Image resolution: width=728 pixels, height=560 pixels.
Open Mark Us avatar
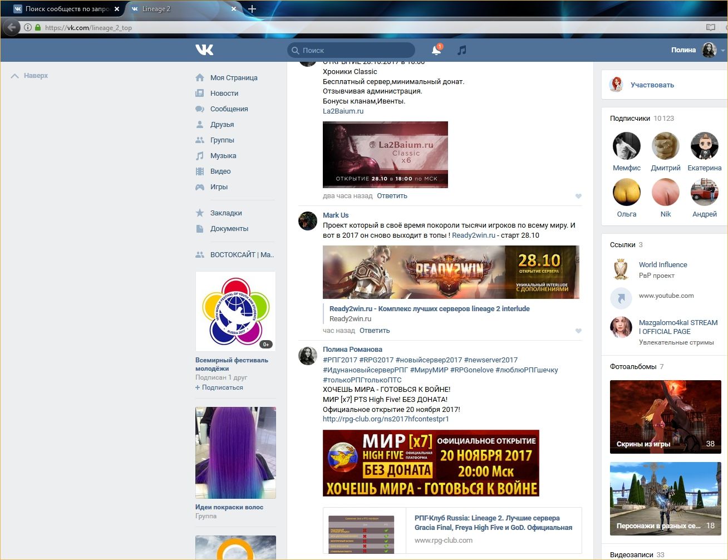[x=308, y=220]
